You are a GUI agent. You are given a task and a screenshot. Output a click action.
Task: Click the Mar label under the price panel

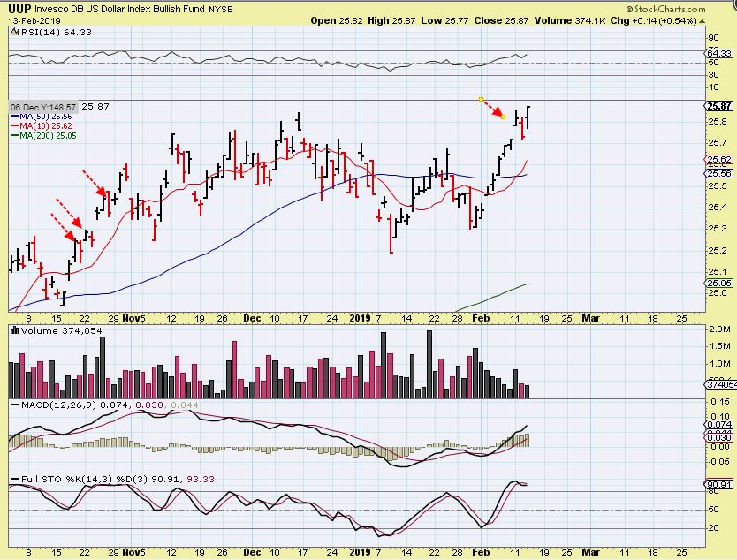[591, 318]
